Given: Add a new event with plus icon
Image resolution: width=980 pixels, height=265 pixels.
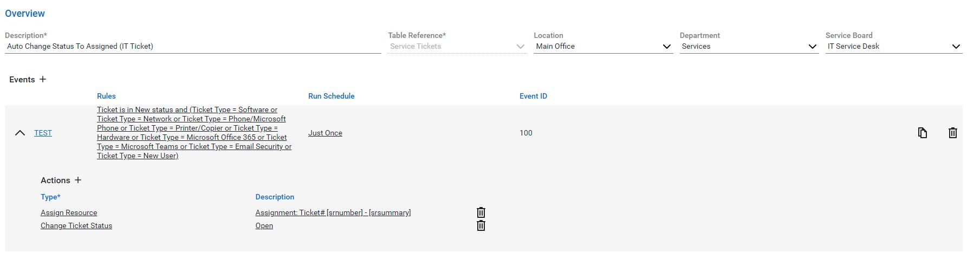Looking at the screenshot, I should [x=43, y=79].
